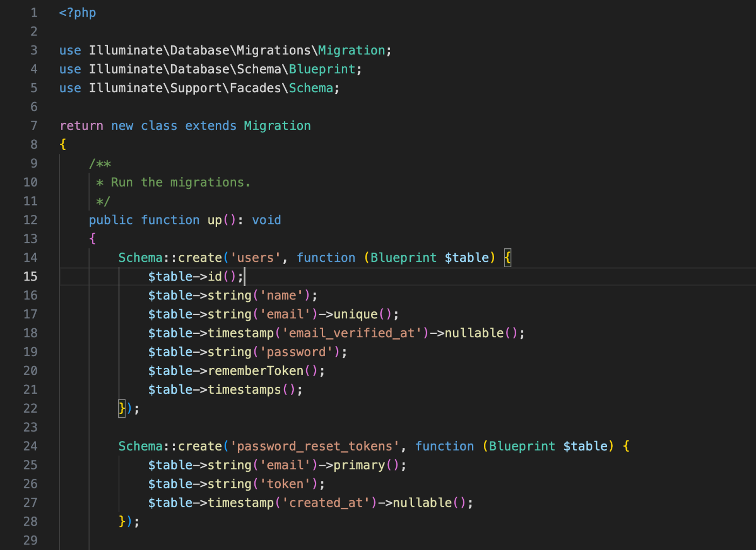Screen dimensions: 756x550
Task: Select the word void on line 12
Action: (266, 220)
